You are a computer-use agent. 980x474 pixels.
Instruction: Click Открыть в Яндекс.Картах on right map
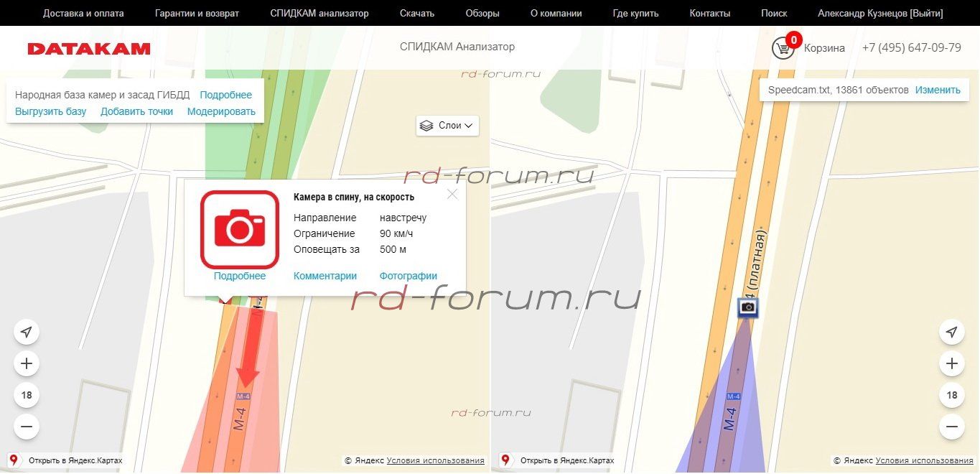567,460
